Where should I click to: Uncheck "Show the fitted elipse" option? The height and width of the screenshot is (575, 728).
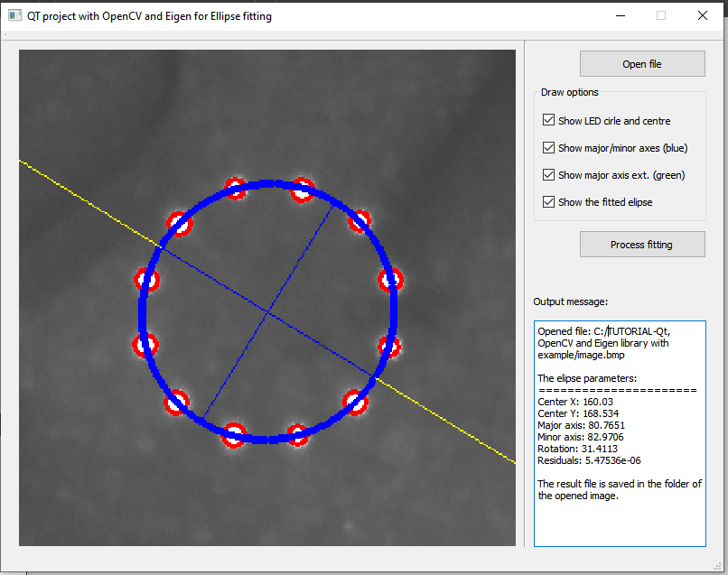(548, 201)
